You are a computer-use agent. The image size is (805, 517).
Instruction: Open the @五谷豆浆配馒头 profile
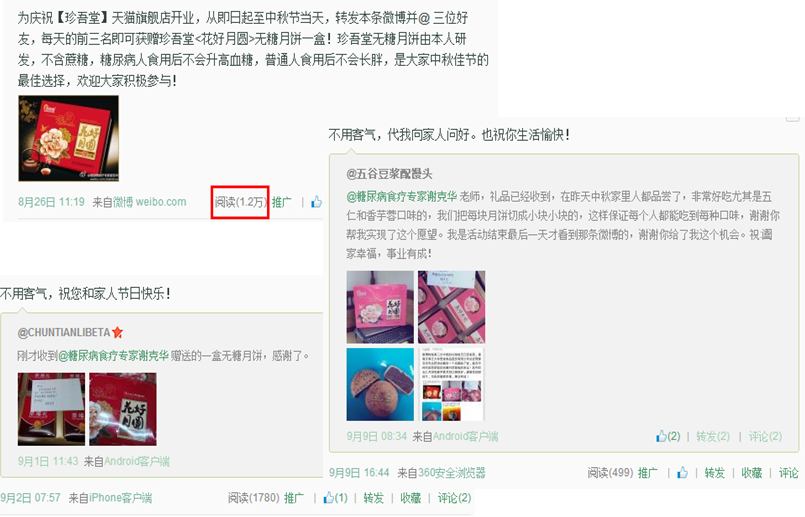coord(389,174)
